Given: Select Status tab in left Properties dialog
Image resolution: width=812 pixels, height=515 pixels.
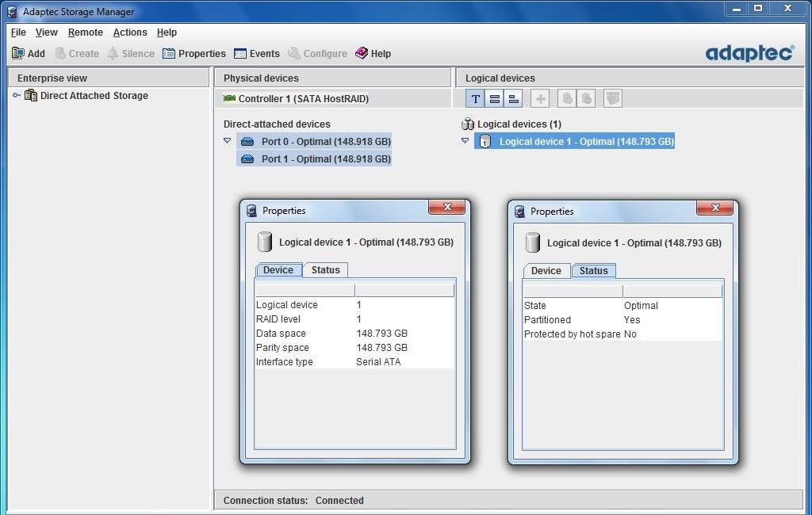Looking at the screenshot, I should [325, 269].
